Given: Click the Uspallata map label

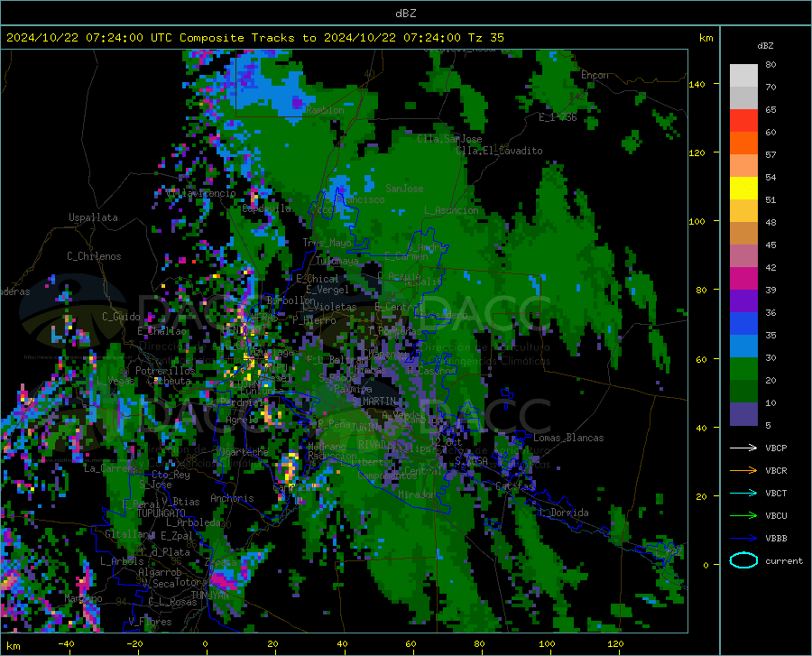Looking at the screenshot, I should click(93, 217).
